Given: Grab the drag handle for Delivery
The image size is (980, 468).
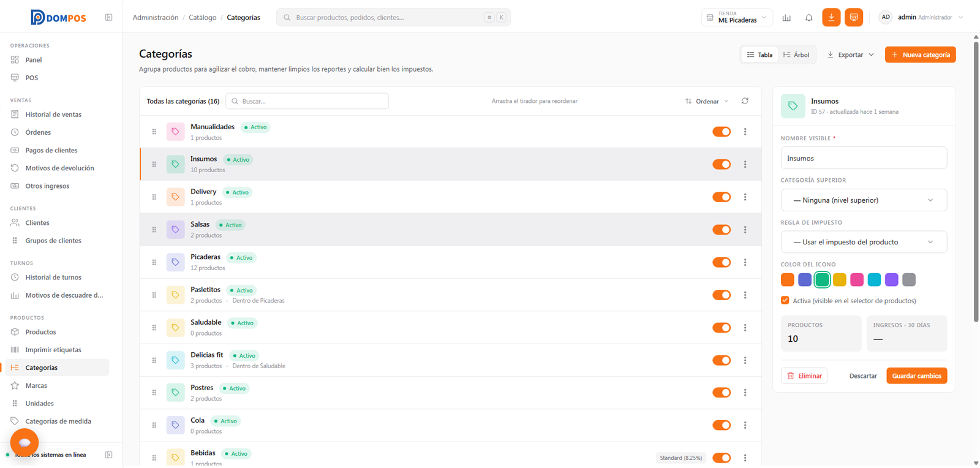Looking at the screenshot, I should [154, 197].
